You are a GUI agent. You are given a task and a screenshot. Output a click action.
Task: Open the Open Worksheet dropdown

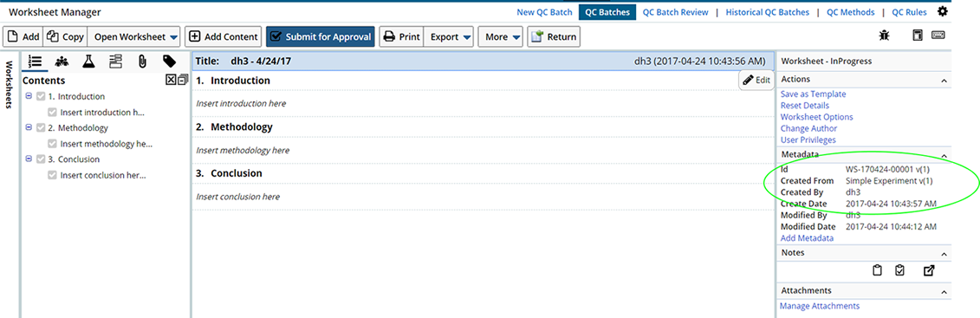(x=134, y=37)
